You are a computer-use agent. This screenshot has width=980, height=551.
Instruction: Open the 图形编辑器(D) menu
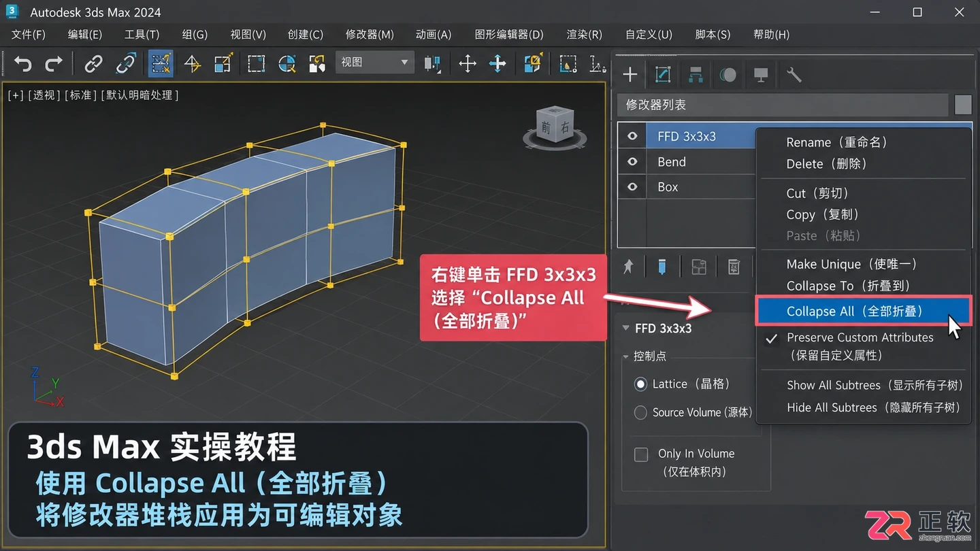pyautogui.click(x=509, y=34)
